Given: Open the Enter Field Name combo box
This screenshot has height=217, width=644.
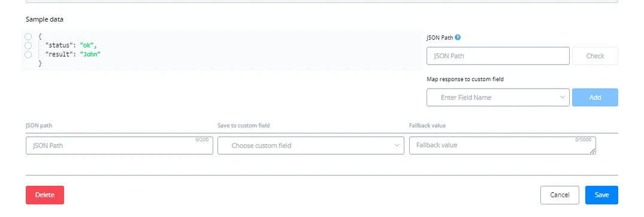Looking at the screenshot, I should click(x=498, y=97).
